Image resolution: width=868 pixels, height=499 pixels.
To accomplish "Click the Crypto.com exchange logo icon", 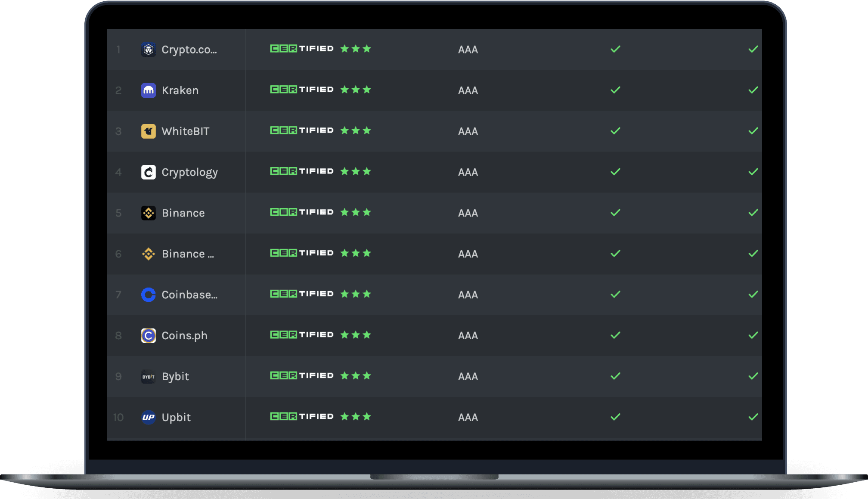I will pyautogui.click(x=149, y=50).
